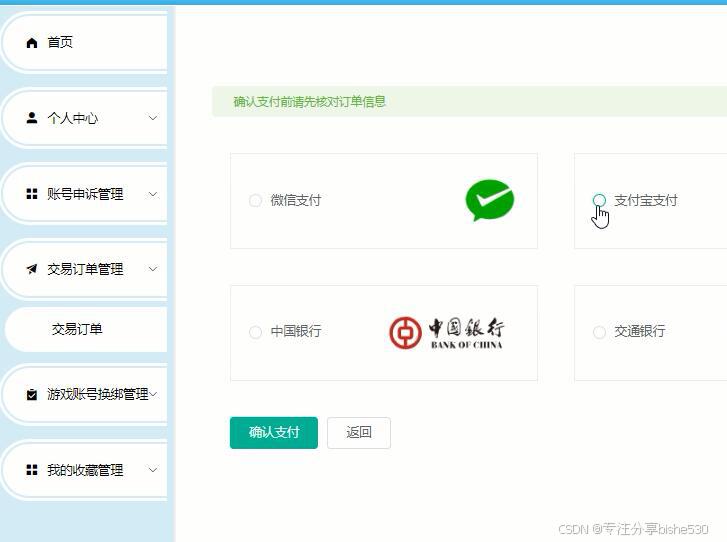Expand the 我的收藏管理 chevron
This screenshot has height=542, width=727.
(x=153, y=470)
